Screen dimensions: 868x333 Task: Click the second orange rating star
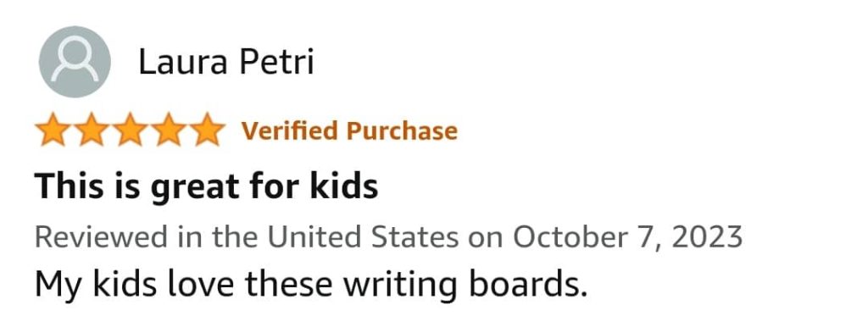click(x=92, y=130)
